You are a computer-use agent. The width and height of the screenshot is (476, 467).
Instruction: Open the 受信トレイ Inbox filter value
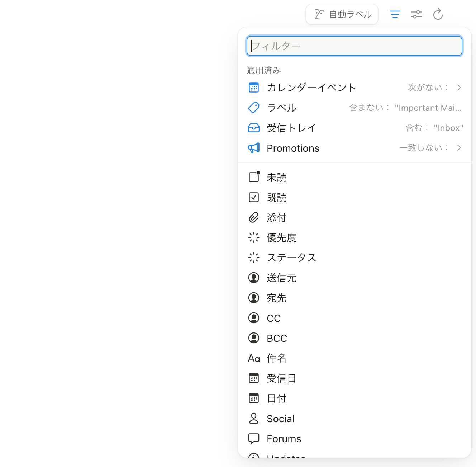(x=448, y=128)
